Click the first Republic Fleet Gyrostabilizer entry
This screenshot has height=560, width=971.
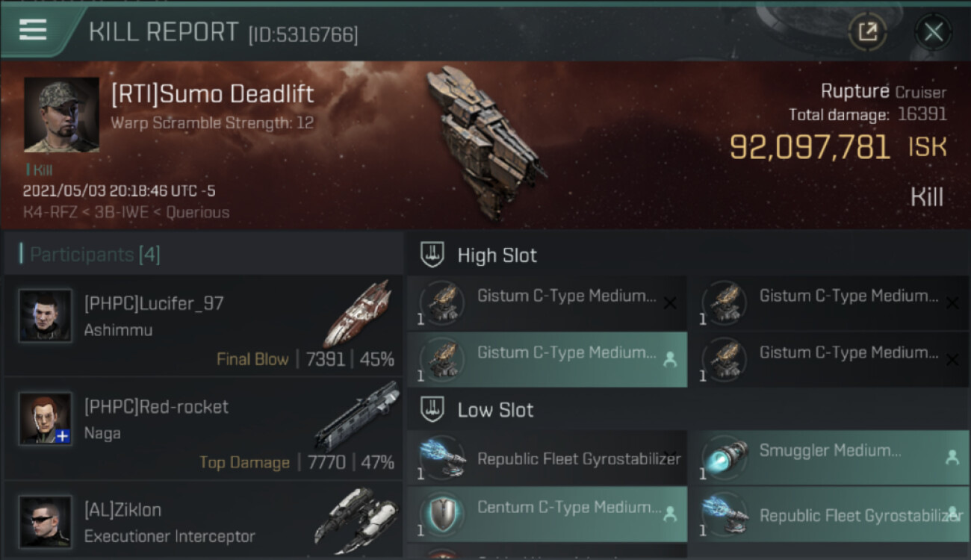[547, 458]
